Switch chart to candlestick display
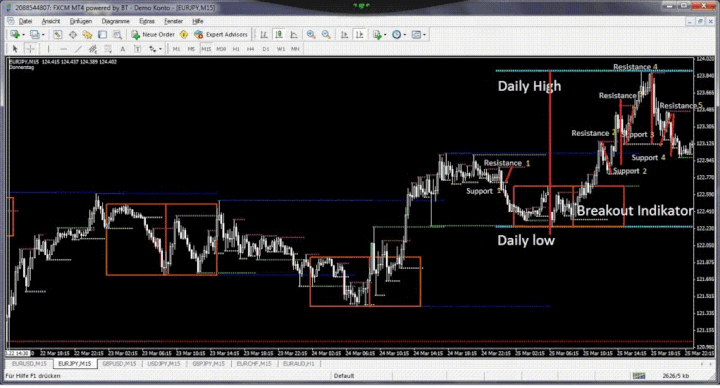This screenshot has height=388, width=720. click(279, 34)
